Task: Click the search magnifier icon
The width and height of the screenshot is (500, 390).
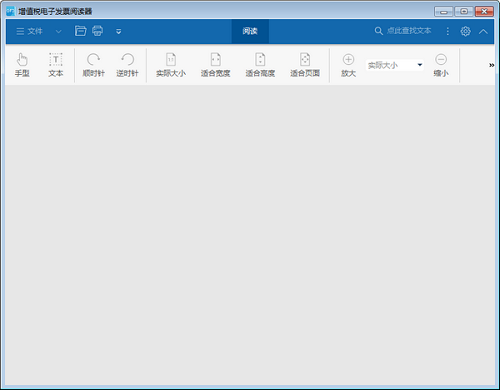Action: [x=378, y=31]
